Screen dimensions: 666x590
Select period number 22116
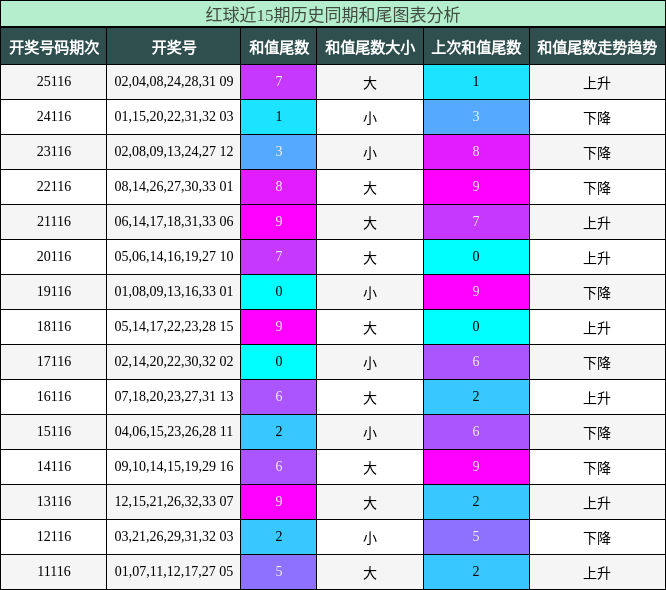pos(54,186)
